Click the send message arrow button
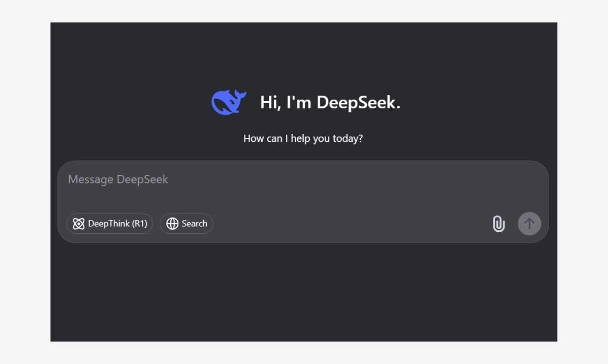The height and width of the screenshot is (364, 608). (529, 224)
